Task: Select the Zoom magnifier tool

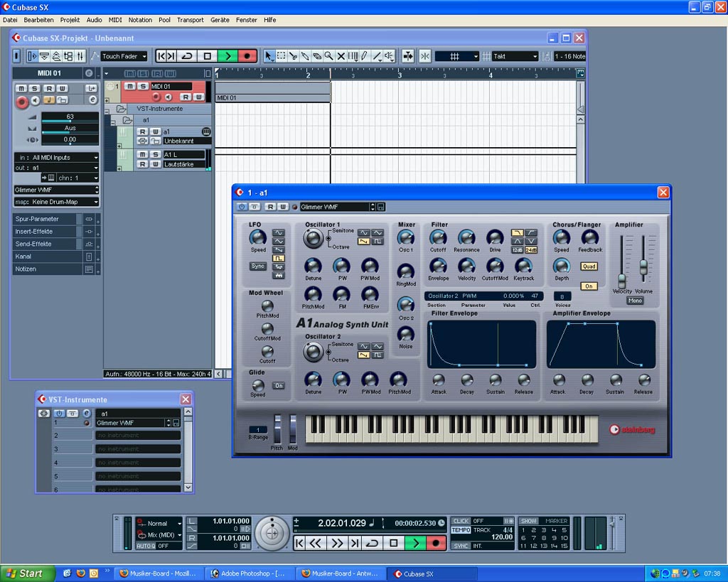Action: point(328,56)
